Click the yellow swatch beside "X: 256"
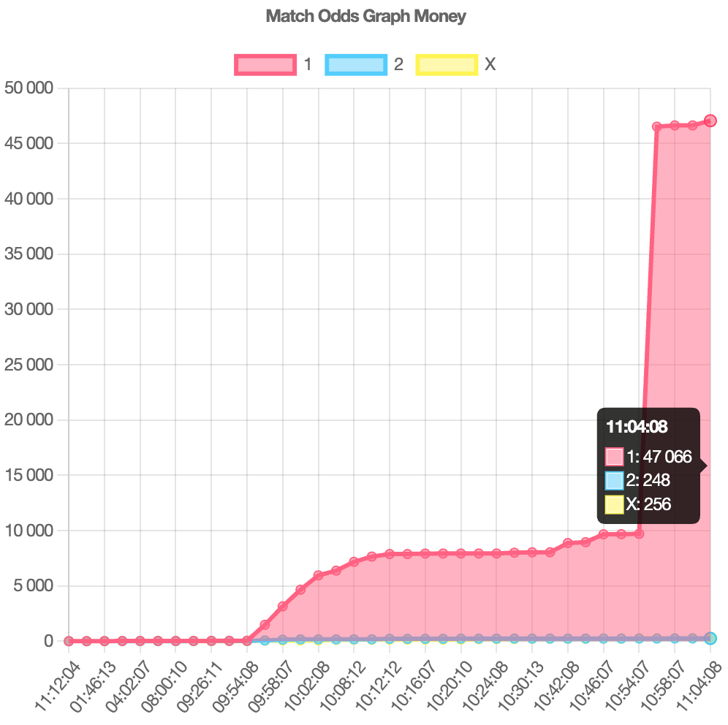This screenshot has height=725, width=728. (x=614, y=504)
